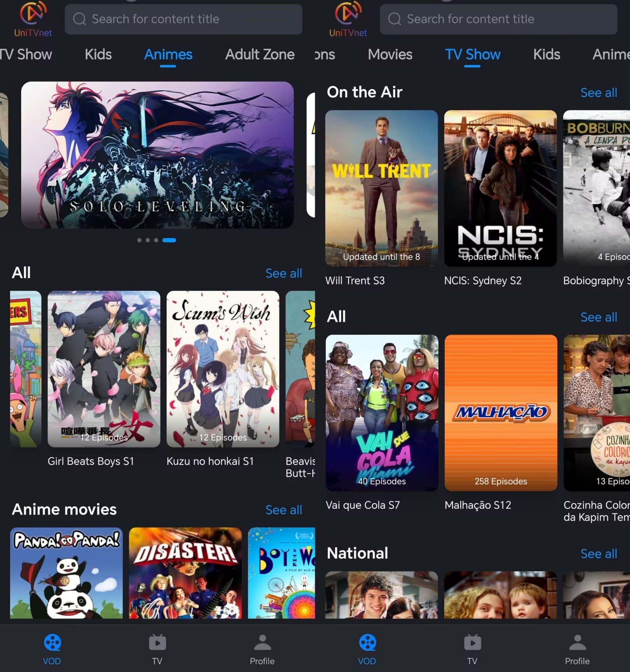Open the NCIS: Sydney S2 poster
The height and width of the screenshot is (672, 630).
[500, 188]
